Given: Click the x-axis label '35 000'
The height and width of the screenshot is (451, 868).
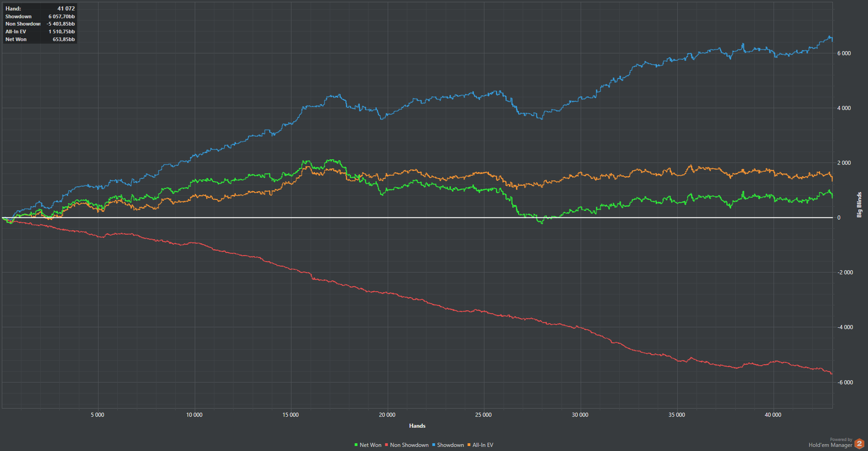Looking at the screenshot, I should point(677,415).
